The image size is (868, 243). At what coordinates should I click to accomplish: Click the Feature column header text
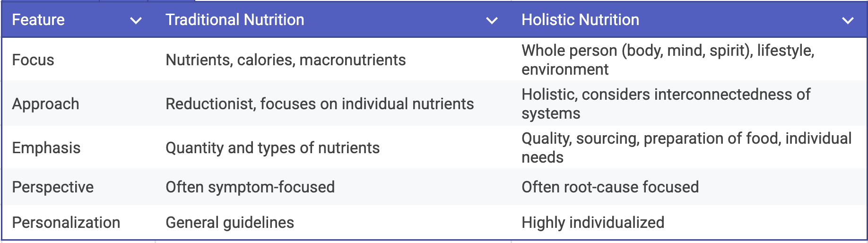point(38,20)
